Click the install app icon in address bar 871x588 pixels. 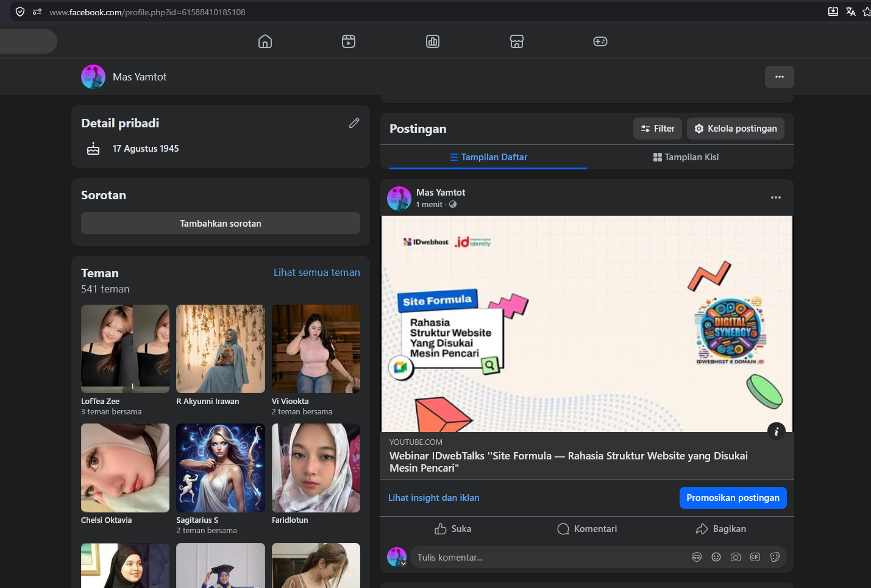(833, 12)
